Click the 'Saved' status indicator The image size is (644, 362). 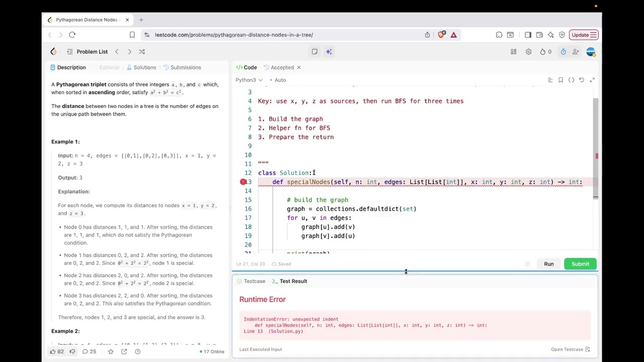(281, 264)
